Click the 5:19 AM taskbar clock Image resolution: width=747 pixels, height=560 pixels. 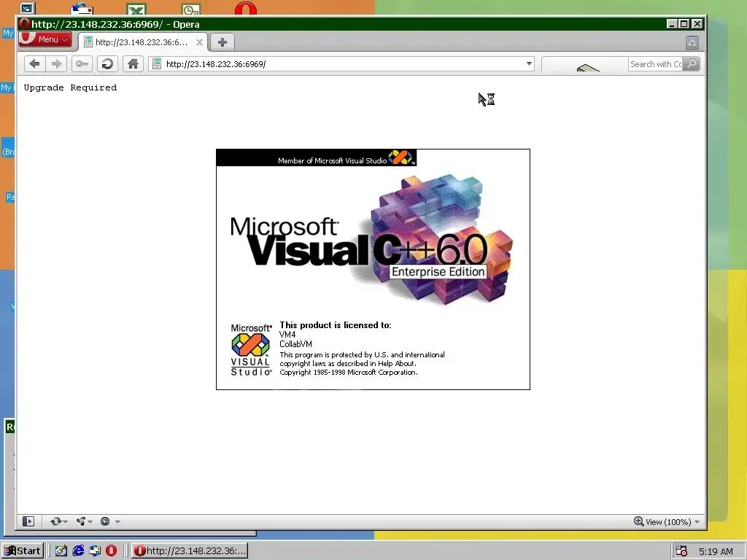[x=716, y=551]
